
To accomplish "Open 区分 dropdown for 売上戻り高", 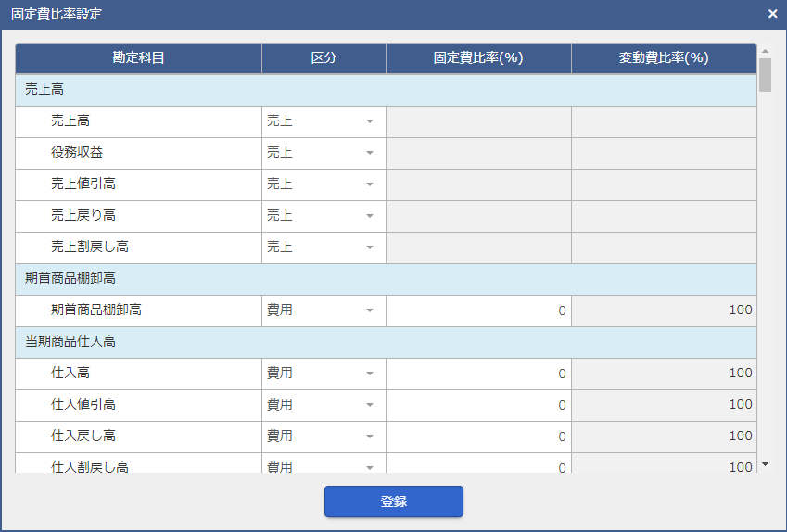I will [324, 216].
